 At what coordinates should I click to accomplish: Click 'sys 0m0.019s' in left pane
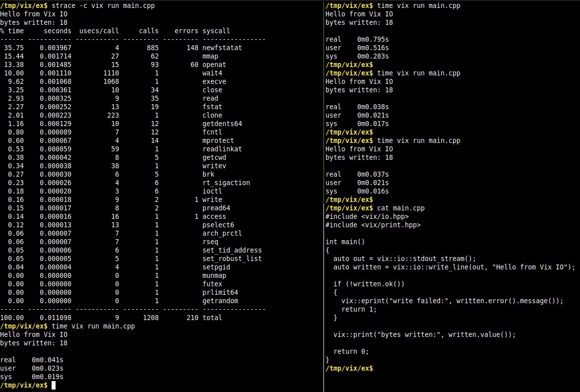(x=32, y=377)
